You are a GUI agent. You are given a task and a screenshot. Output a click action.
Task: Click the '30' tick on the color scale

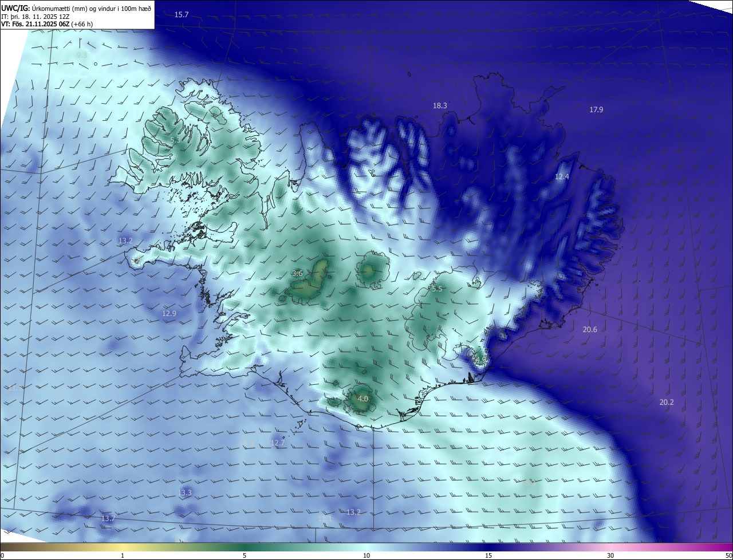610,555
